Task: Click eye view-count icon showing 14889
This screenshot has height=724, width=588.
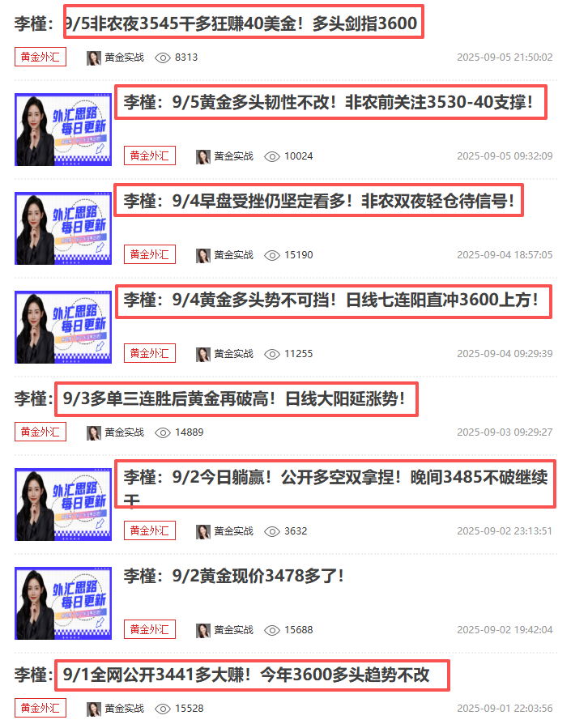Action: point(163,432)
